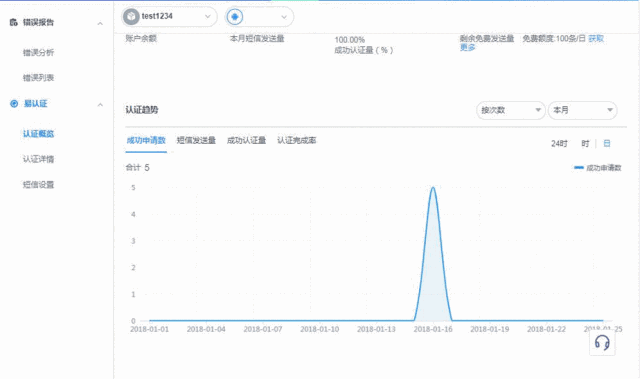Open 错误分析 in the sidebar

38,53
